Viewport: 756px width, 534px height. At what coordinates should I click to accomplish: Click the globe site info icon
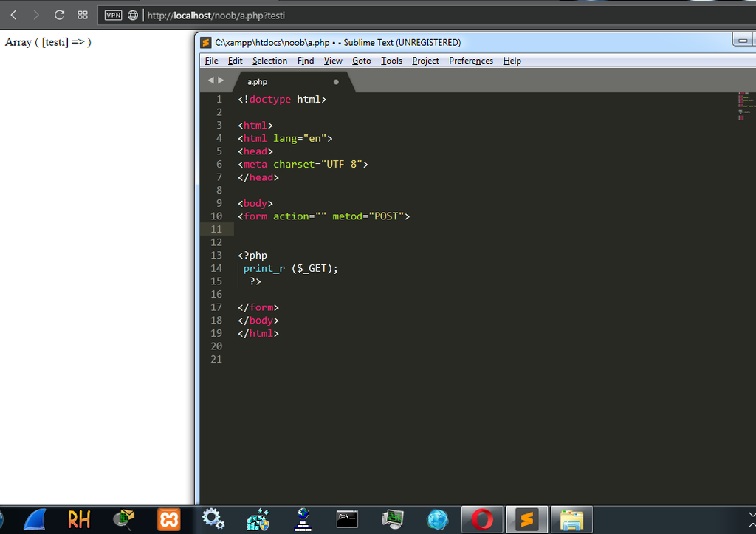click(x=133, y=15)
